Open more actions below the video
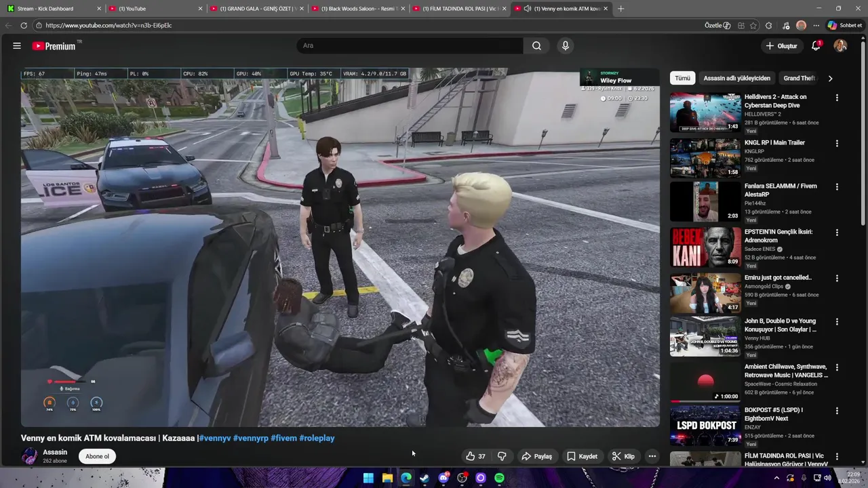The height and width of the screenshot is (488, 868). point(652,456)
